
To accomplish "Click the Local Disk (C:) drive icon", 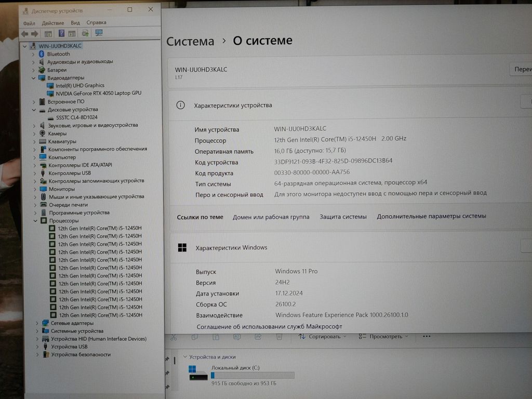I will [193, 373].
